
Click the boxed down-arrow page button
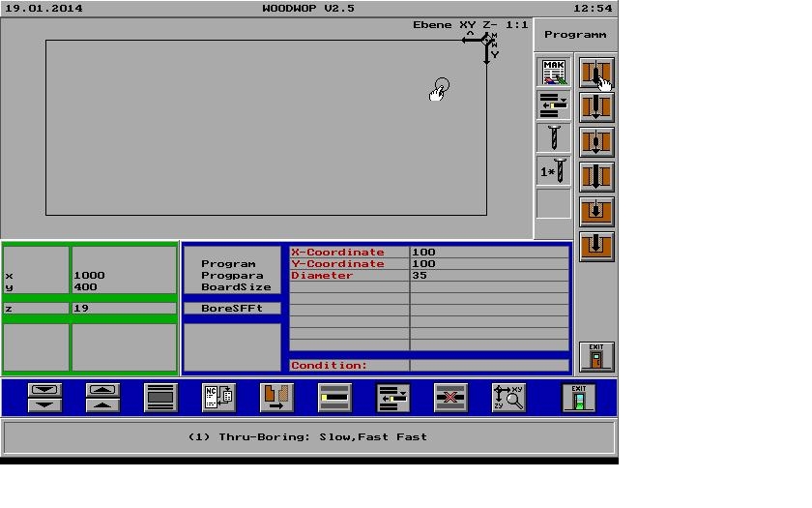(x=44, y=390)
